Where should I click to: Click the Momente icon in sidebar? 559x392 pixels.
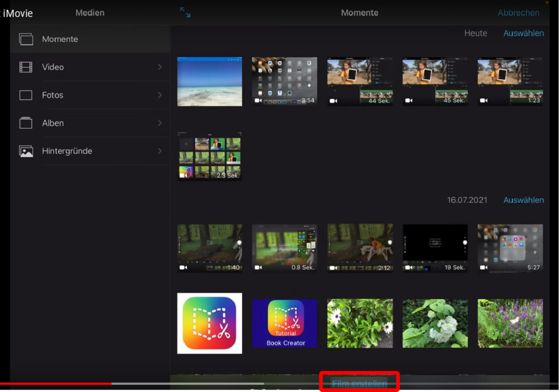26,39
